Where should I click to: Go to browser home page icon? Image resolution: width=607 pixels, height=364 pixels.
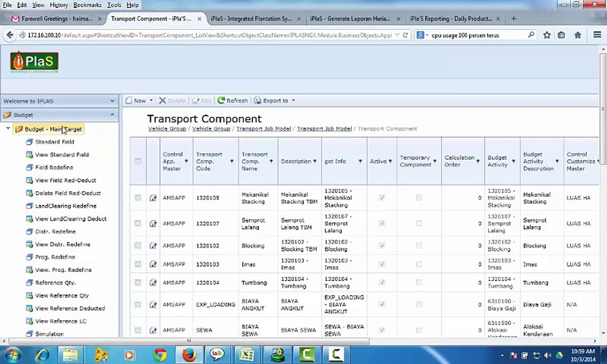pyautogui.click(x=578, y=35)
